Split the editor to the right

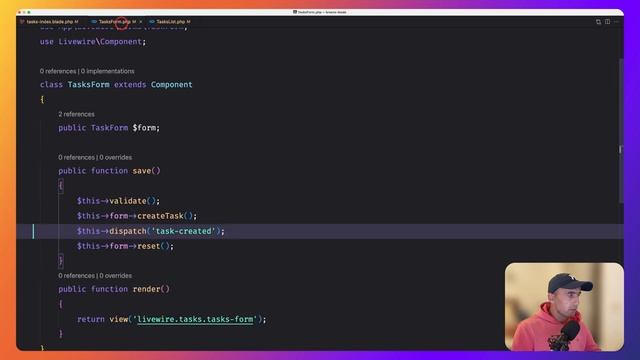point(607,22)
